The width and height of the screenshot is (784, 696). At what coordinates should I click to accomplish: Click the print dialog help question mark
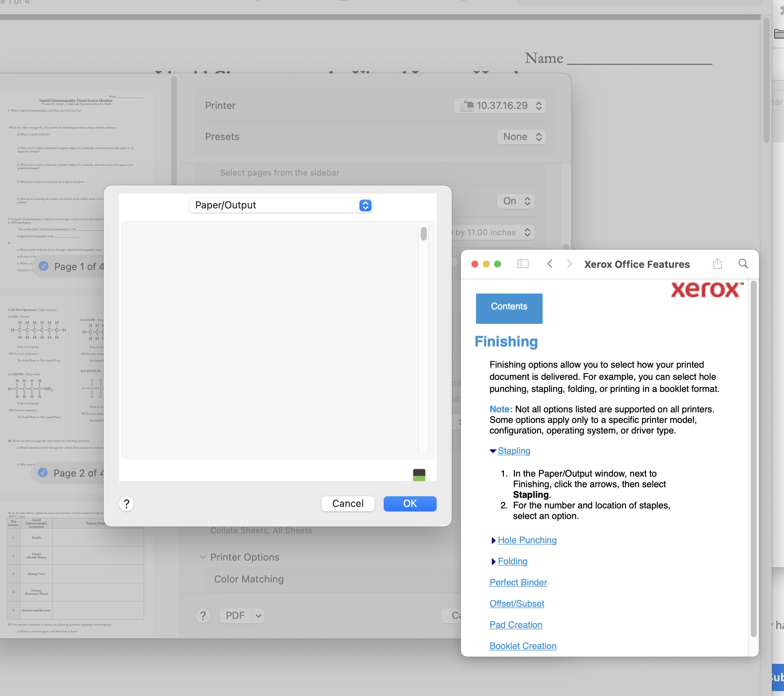(x=202, y=615)
